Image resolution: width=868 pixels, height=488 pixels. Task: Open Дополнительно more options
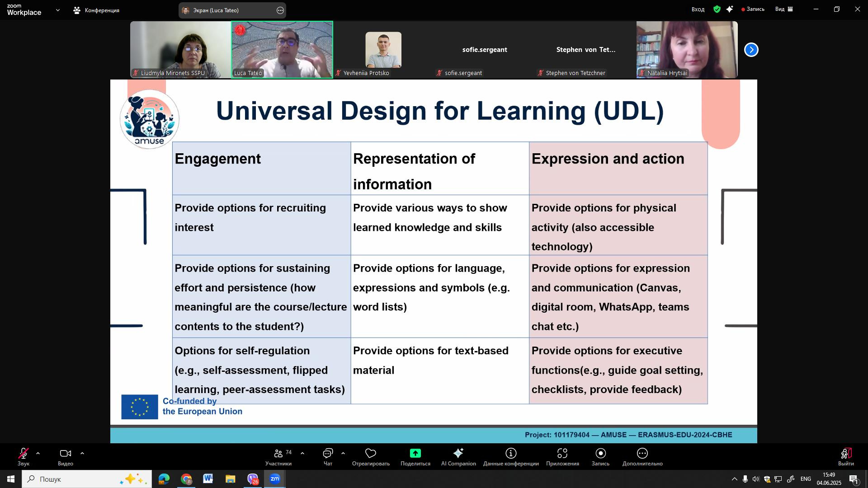(x=642, y=457)
